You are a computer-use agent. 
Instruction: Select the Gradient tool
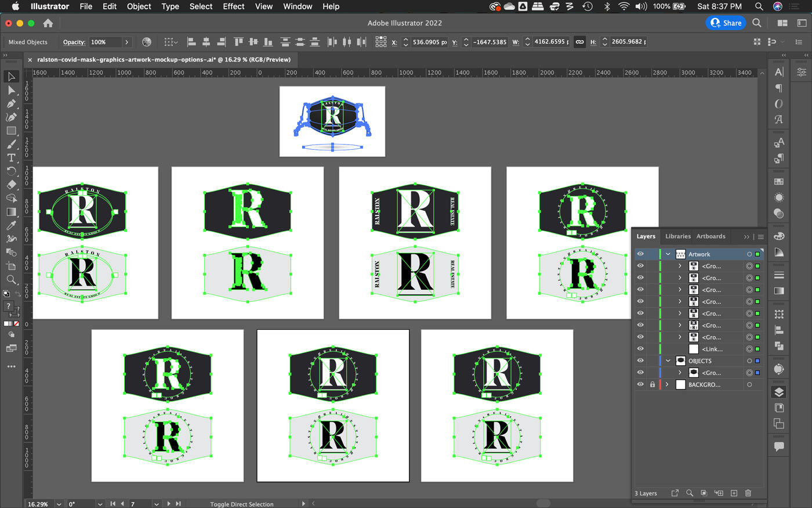coord(11,212)
